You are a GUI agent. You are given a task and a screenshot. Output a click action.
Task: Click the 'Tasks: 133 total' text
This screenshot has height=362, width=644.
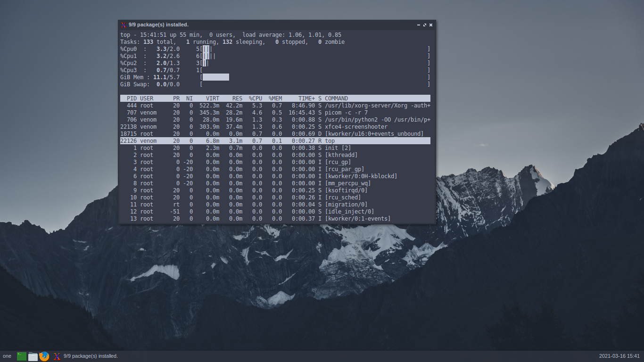coord(147,42)
